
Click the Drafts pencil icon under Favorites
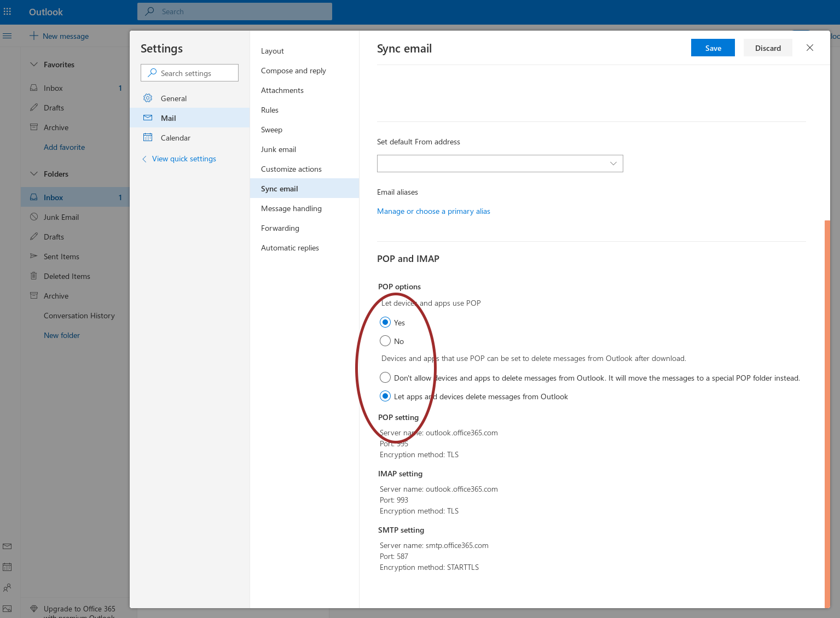click(34, 107)
